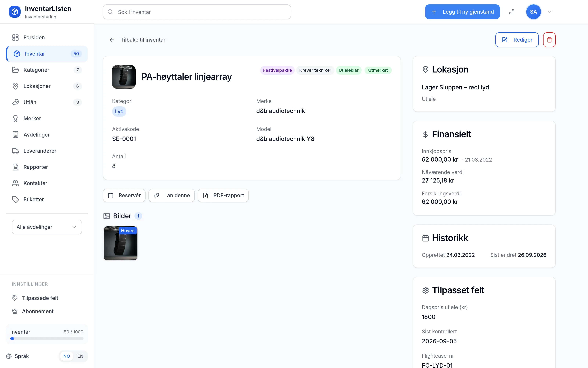This screenshot has height=368, width=588.
Task: Delete item with red trash icon
Action: point(549,40)
